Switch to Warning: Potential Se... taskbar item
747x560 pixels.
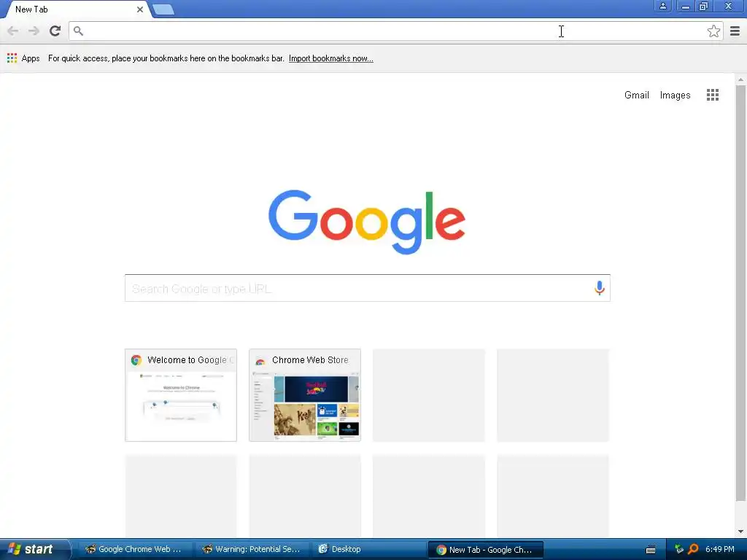pos(252,549)
